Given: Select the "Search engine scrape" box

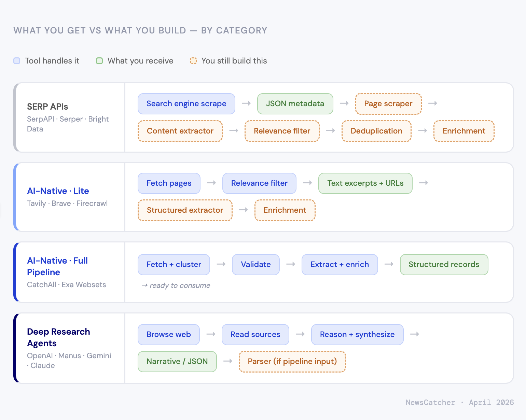Looking at the screenshot, I should [186, 104].
